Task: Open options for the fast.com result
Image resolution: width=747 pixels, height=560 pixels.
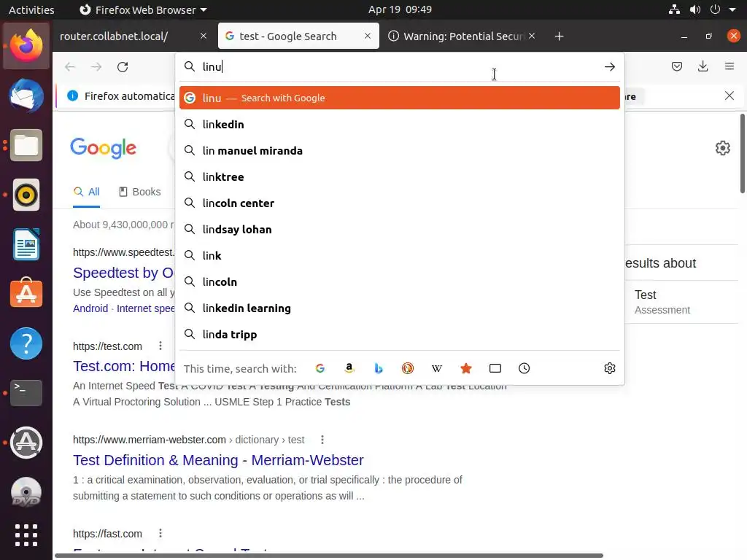Action: 160,533
